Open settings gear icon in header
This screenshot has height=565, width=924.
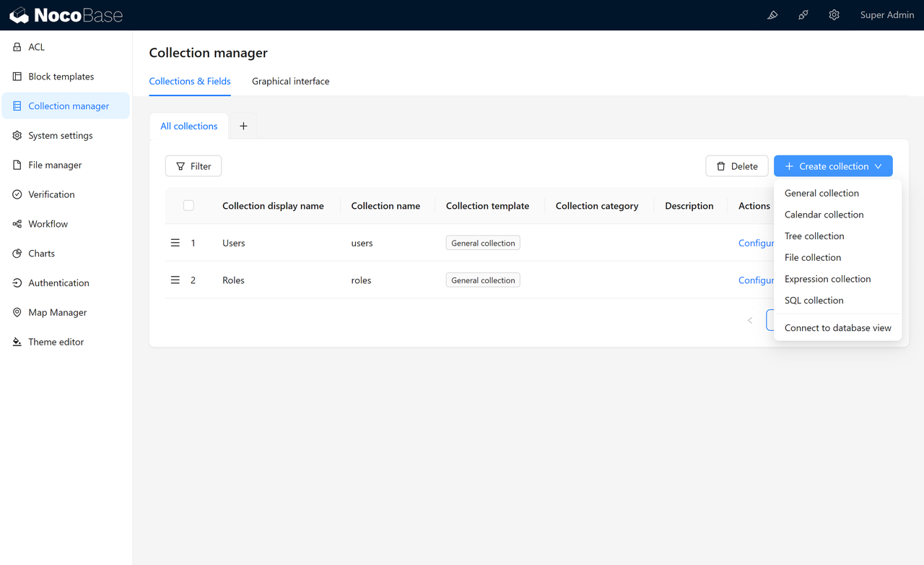834,15
